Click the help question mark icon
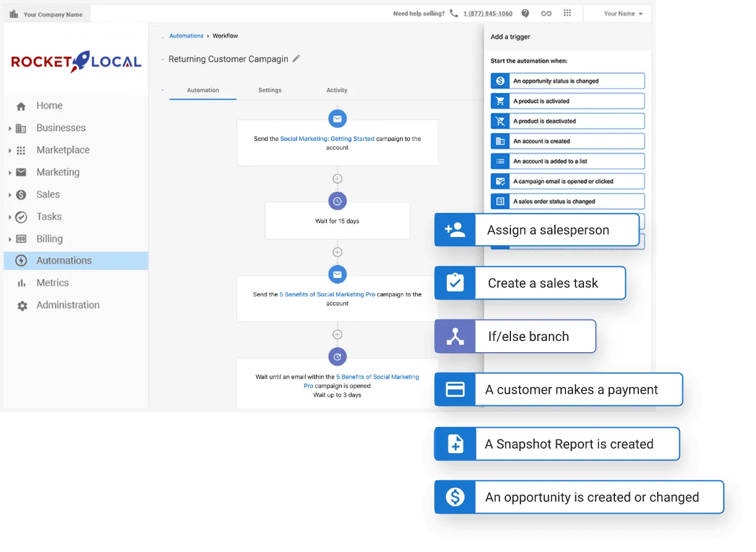 tap(525, 14)
